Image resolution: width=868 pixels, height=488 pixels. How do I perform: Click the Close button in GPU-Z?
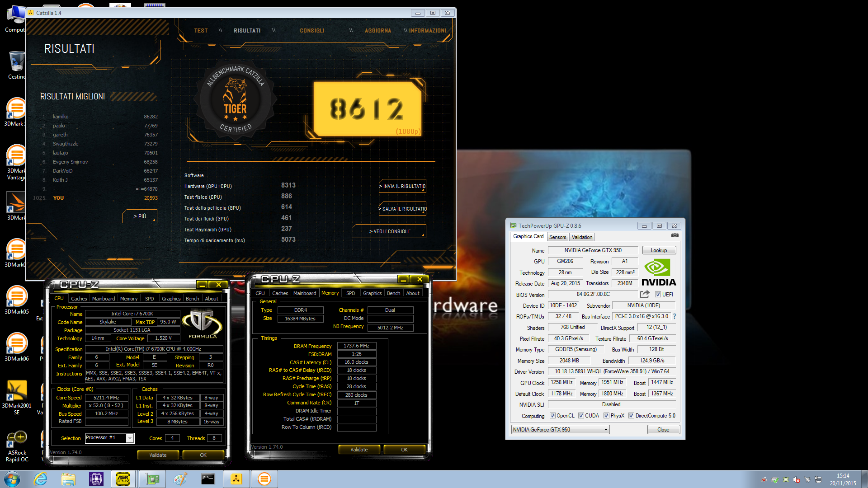[663, 430]
